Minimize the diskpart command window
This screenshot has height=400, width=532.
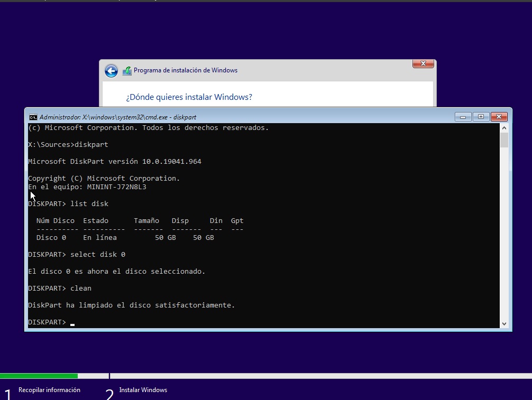[463, 117]
